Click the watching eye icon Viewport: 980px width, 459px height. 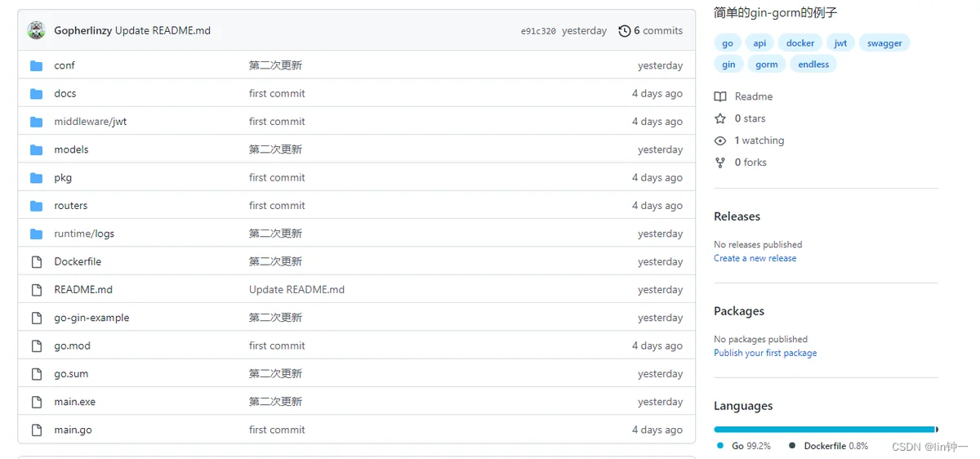pos(720,140)
